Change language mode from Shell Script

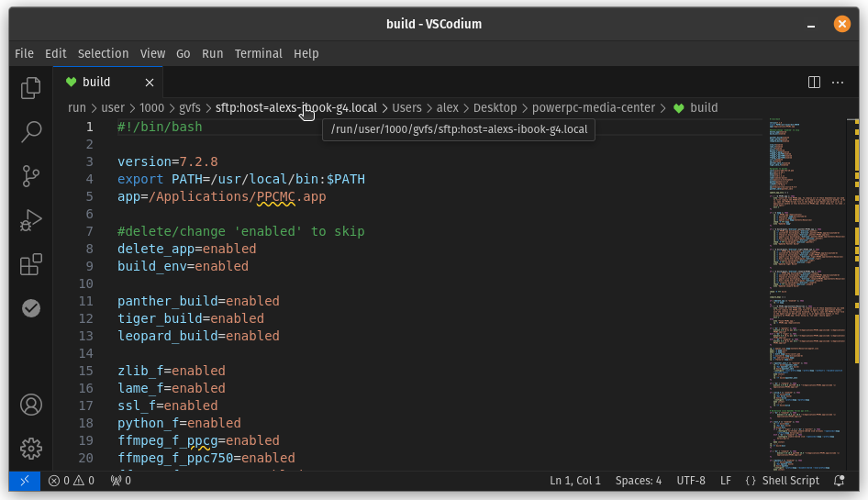pos(783,481)
